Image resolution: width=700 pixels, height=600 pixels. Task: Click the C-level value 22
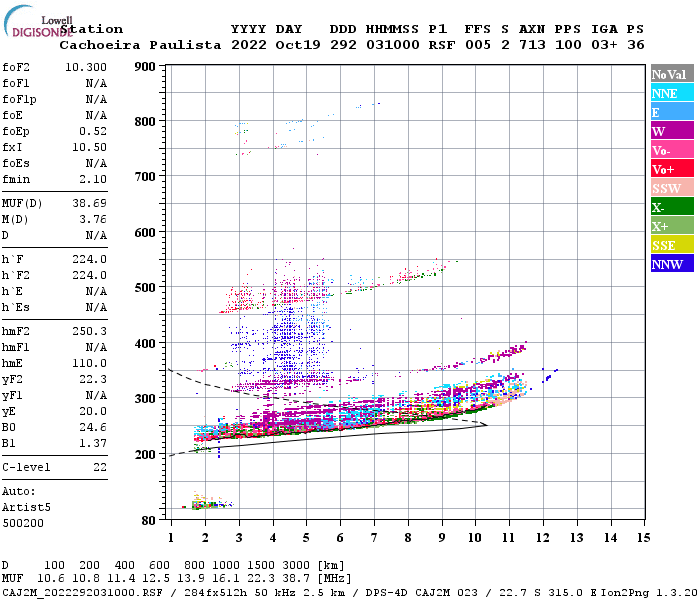(100, 467)
